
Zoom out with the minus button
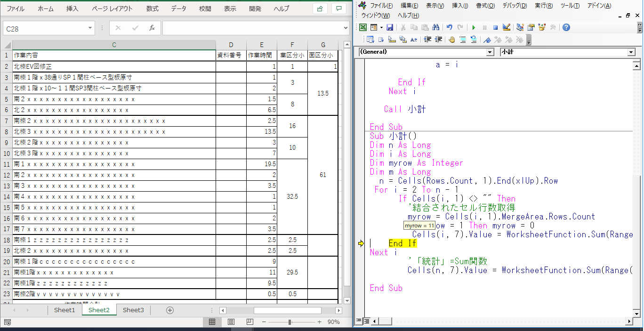[x=264, y=322]
